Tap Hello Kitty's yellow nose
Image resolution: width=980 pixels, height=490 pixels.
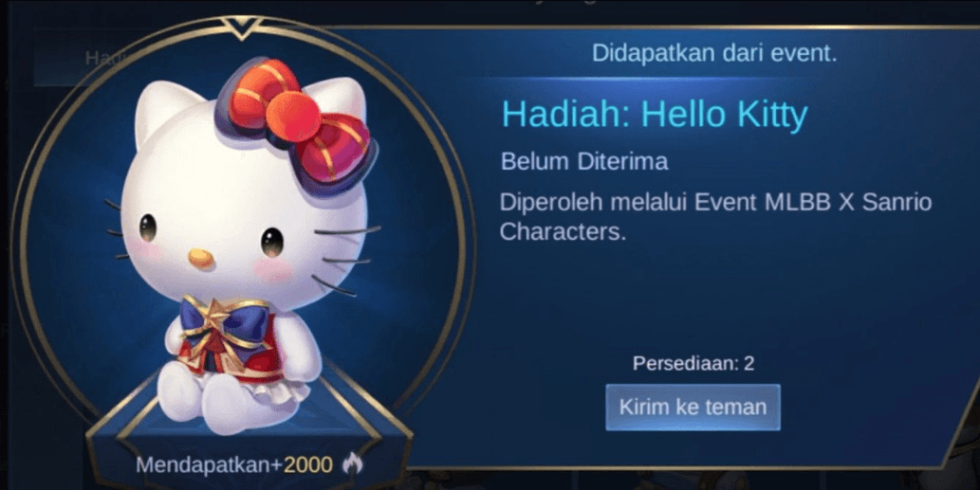click(201, 258)
